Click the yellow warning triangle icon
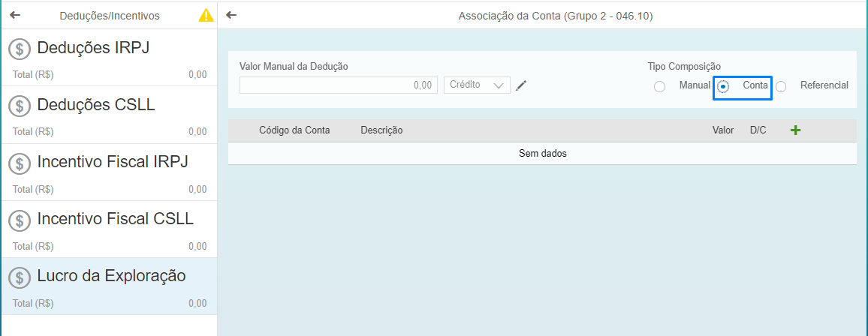The image size is (868, 336). 206,16
